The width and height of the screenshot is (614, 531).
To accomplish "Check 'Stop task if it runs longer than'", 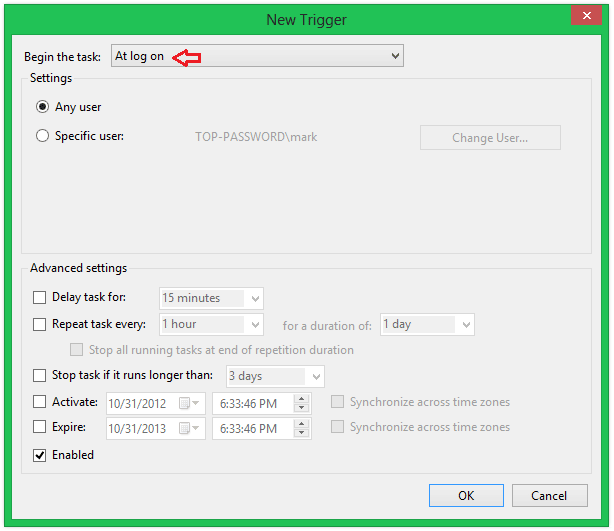I will pos(40,376).
